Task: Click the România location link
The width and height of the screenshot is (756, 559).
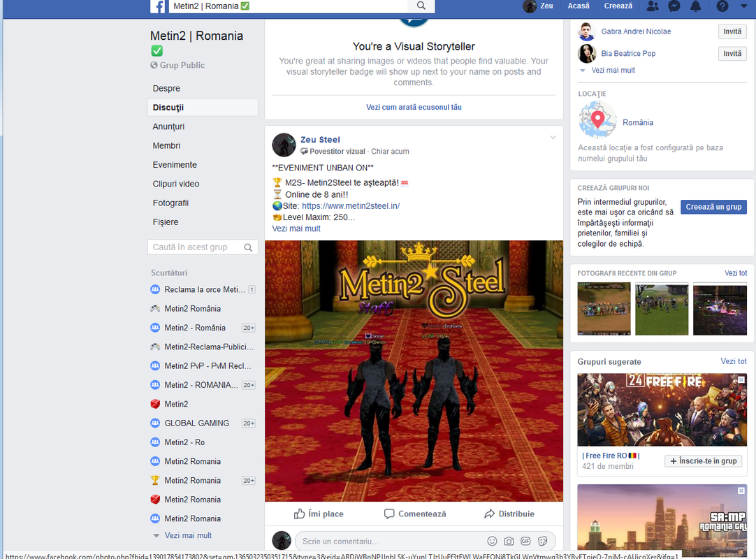Action: point(637,122)
